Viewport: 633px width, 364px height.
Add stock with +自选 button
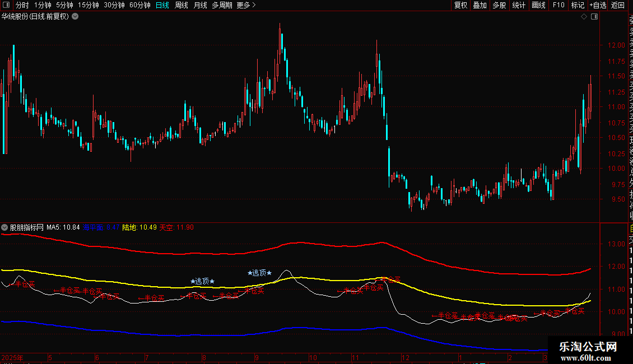598,5
